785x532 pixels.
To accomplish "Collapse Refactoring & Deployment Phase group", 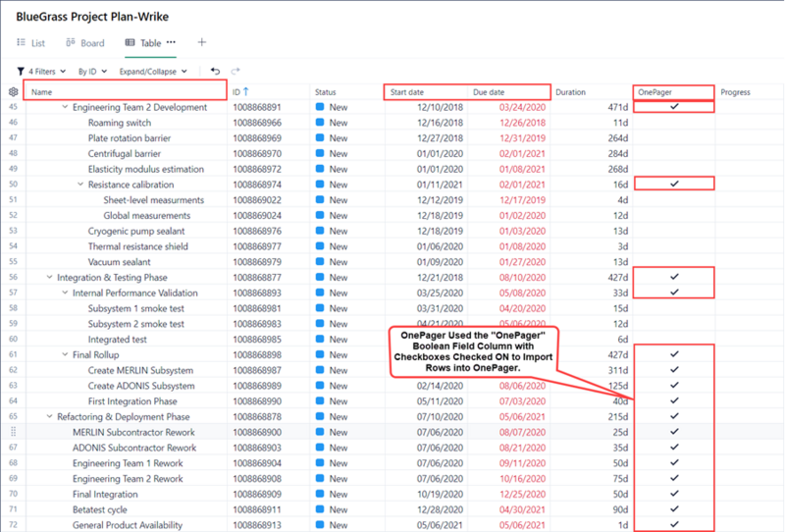I will [49, 416].
